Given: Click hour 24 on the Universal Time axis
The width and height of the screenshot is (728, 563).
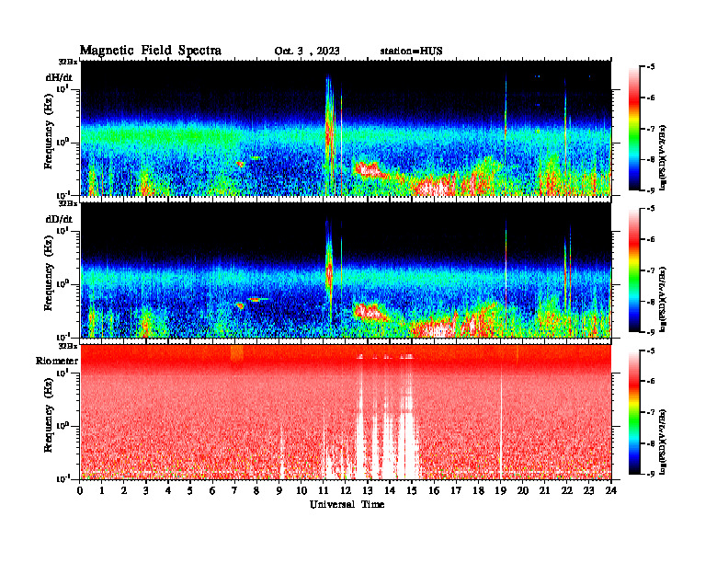Looking at the screenshot, I should (611, 490).
